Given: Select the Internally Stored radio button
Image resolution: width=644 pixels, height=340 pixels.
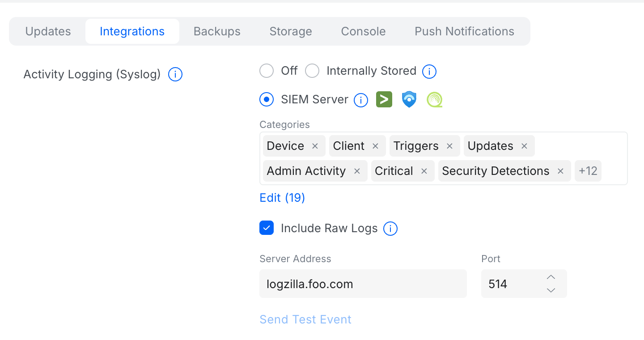Looking at the screenshot, I should 312,71.
